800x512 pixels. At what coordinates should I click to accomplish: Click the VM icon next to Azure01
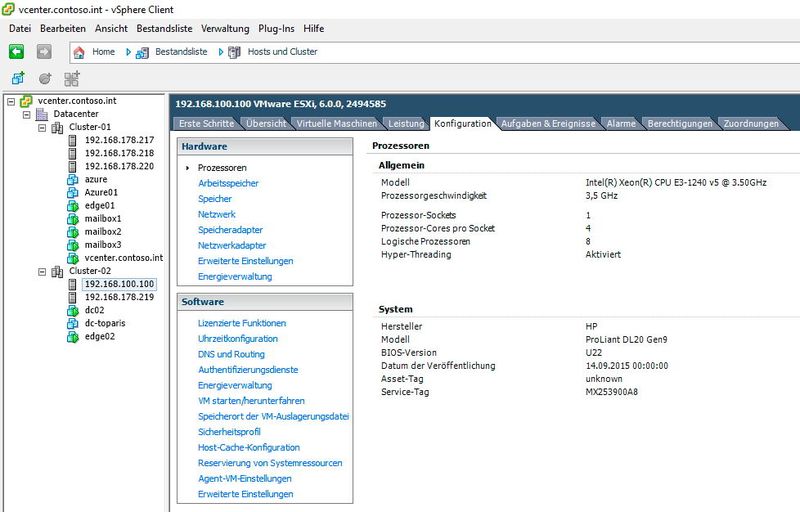point(72,193)
